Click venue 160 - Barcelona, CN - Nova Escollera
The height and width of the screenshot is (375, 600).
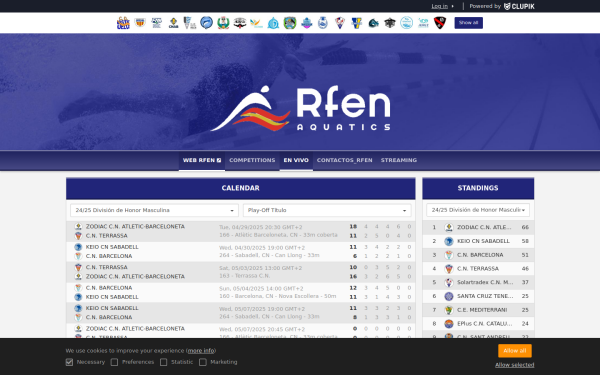point(277,297)
